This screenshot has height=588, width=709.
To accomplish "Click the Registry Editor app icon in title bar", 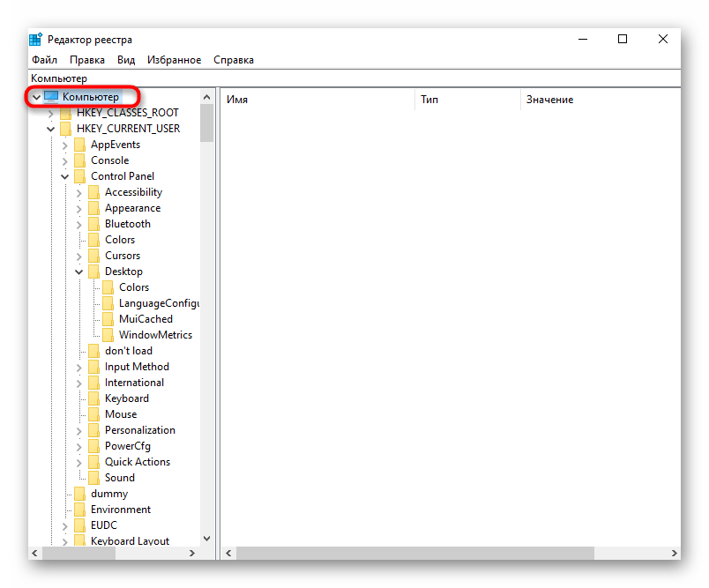I will pyautogui.click(x=36, y=39).
